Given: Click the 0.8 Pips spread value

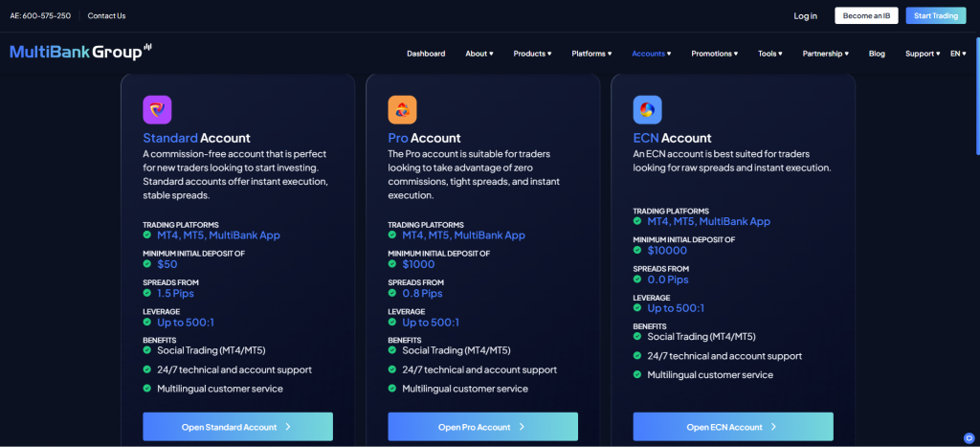Looking at the screenshot, I should coord(422,293).
